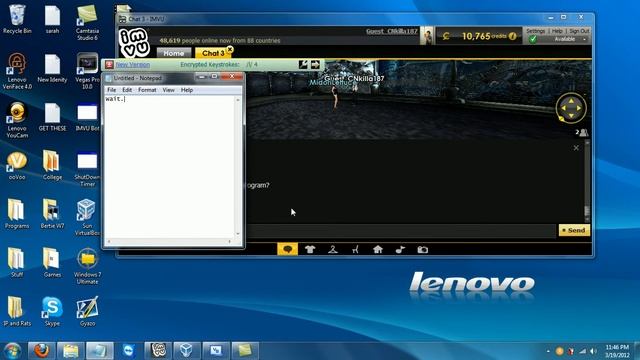Click Notepad vertical scrollbar down arrow
Viewport: 640px width, 360px height.
pyautogui.click(x=238, y=234)
